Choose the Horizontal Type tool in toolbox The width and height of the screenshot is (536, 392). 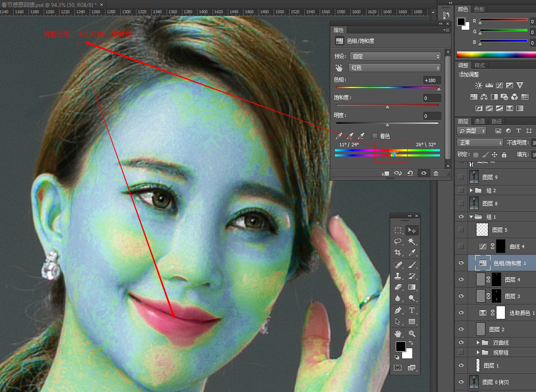(x=411, y=310)
